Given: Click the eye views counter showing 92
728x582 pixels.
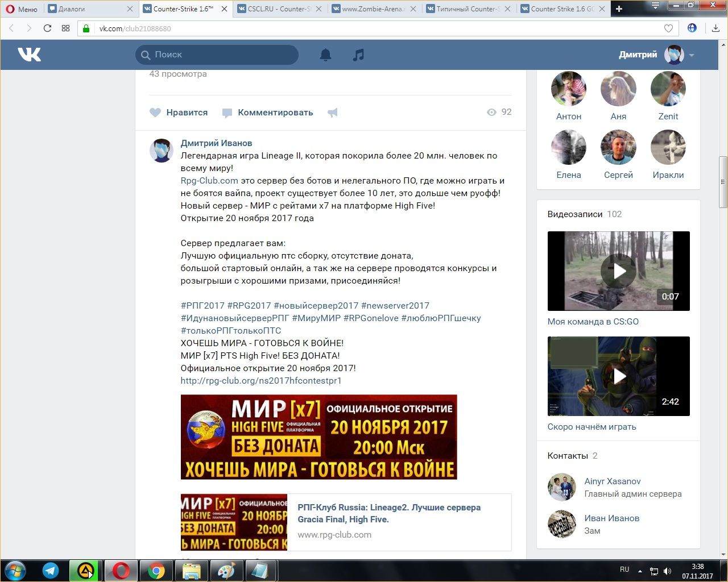Looking at the screenshot, I should click(x=499, y=112).
